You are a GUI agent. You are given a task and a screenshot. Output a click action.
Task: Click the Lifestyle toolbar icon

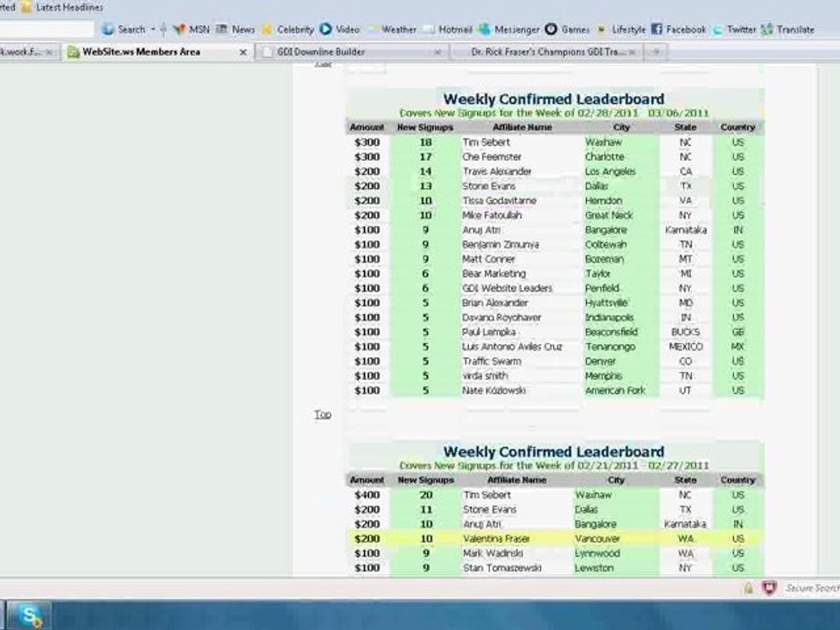pyautogui.click(x=602, y=30)
